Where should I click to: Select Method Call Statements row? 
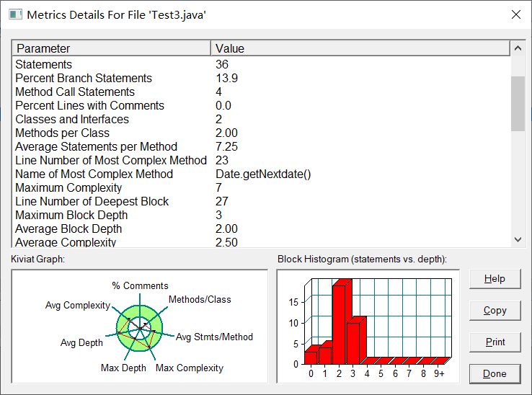point(261,92)
